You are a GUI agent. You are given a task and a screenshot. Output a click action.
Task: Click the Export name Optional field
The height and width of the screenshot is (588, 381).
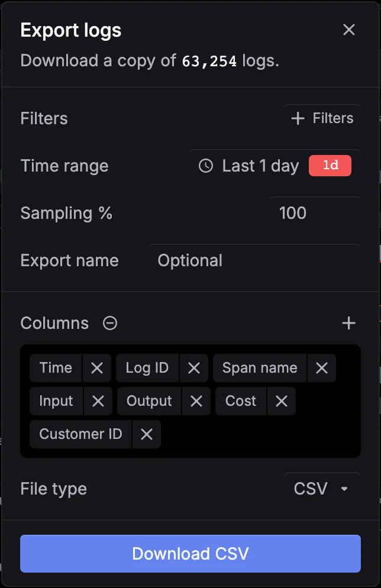click(254, 260)
